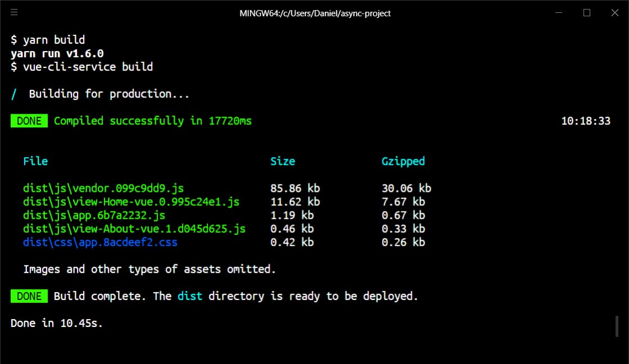Click the Gzipped column header

click(403, 162)
